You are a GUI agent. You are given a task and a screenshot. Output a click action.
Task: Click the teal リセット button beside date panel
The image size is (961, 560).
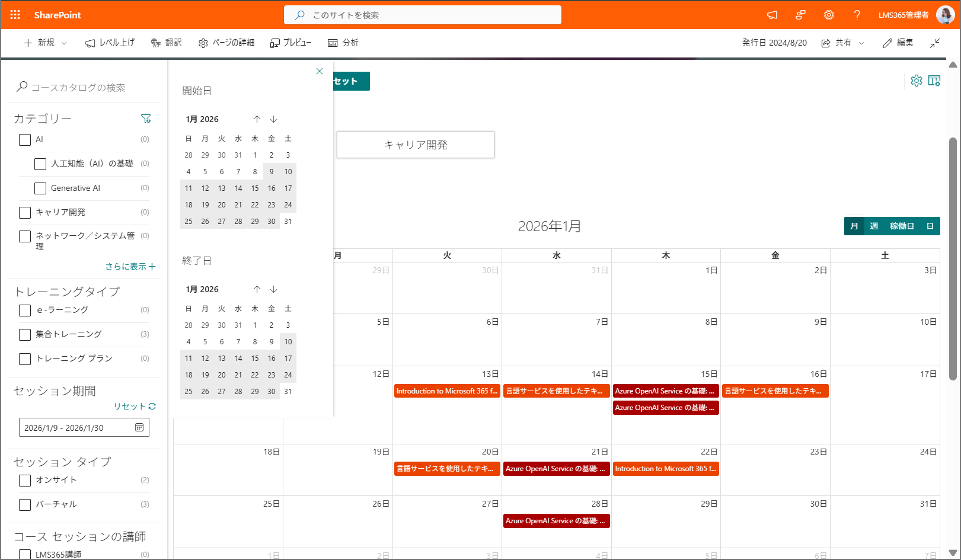click(352, 81)
